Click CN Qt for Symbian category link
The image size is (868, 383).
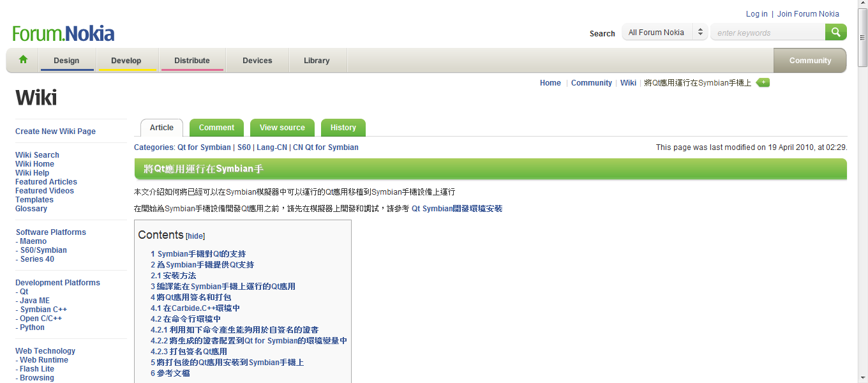point(325,147)
